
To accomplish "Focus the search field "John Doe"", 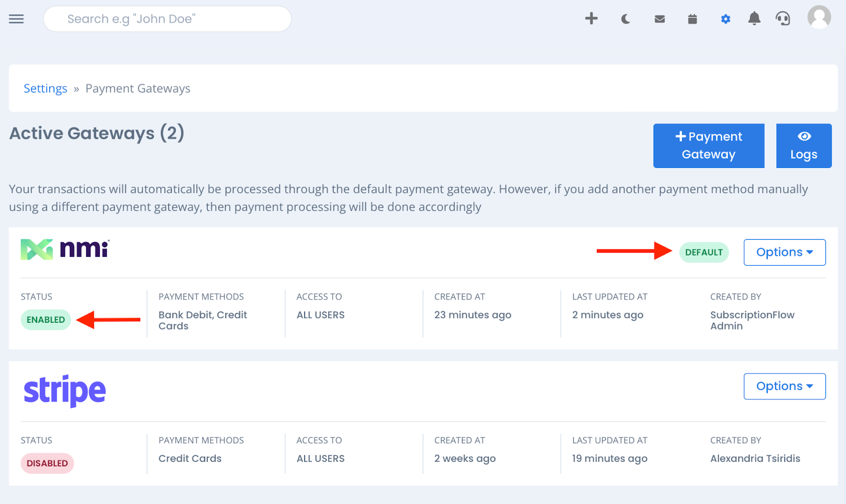I will point(167,19).
